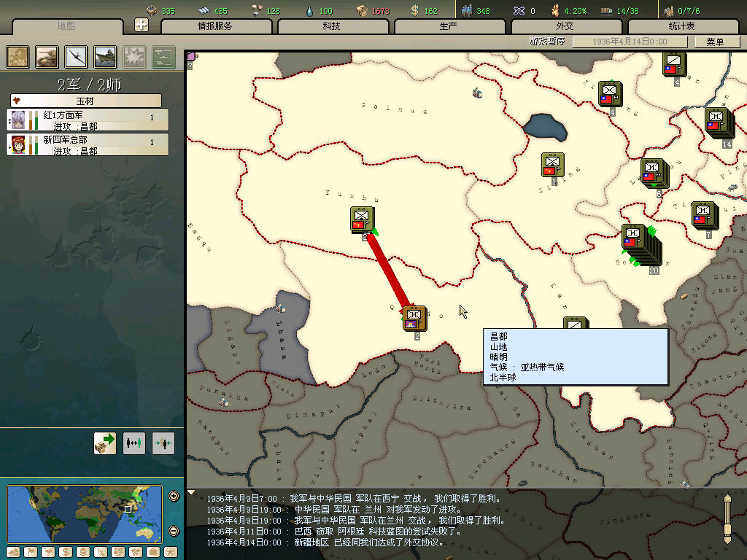Switch to star-circle diplomatic map mode
Screen dimensions: 747x560
pos(171,552)
